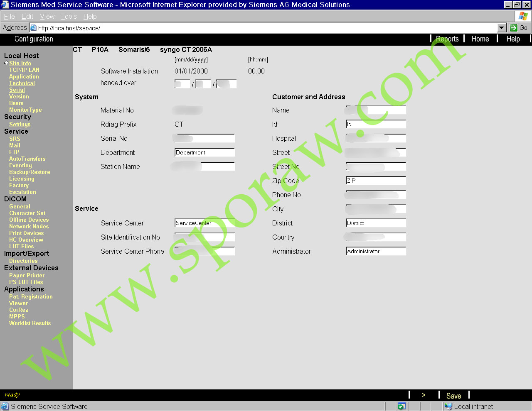Go to TCP/IP LAN configuration

tap(24, 70)
